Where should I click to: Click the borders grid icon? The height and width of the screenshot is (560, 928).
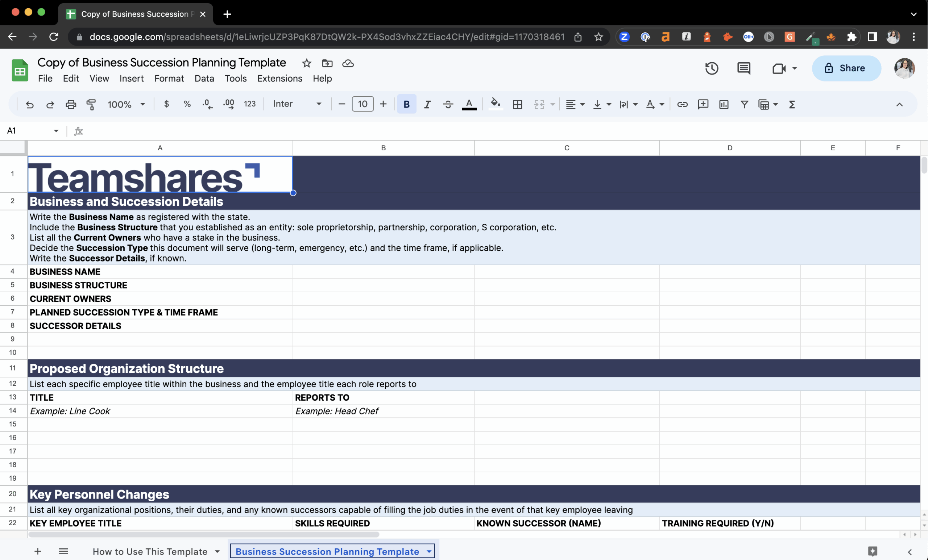click(x=518, y=104)
